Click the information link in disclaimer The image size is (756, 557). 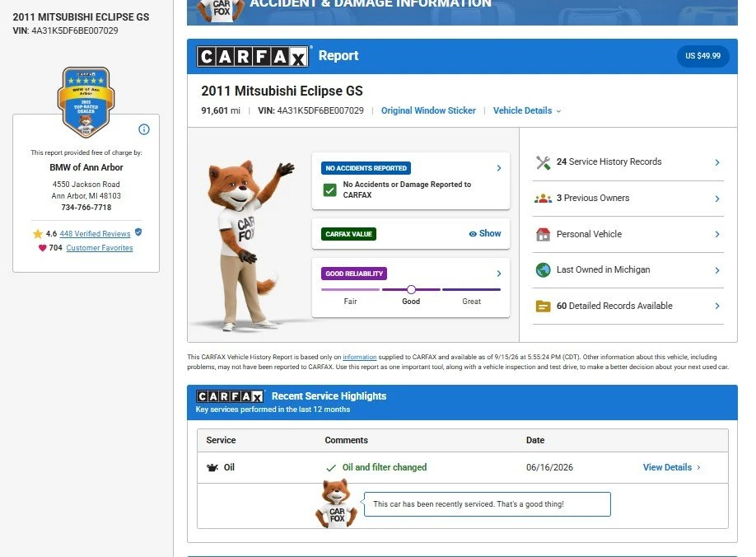360,358
